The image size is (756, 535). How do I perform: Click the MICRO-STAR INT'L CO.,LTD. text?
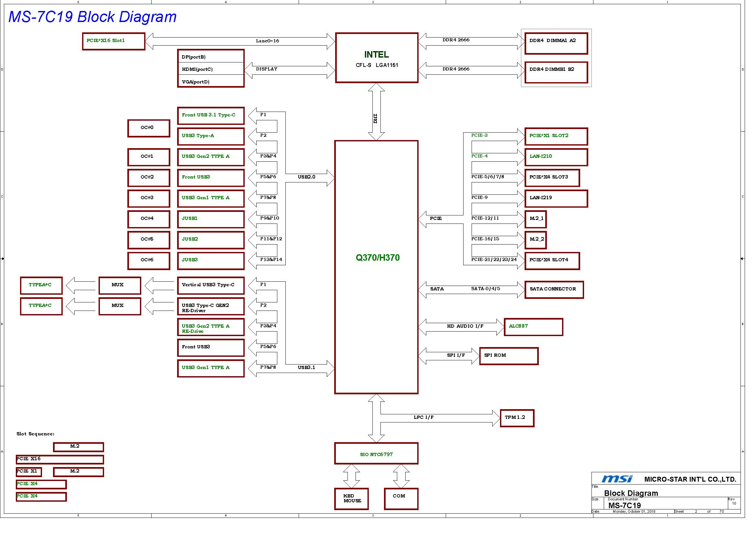pos(690,479)
